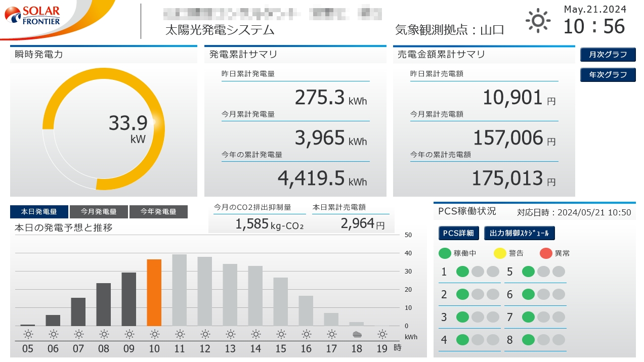This screenshot has width=644, height=362.
Task: Click 気象観測拠点：山口 text
Action: tap(450, 30)
